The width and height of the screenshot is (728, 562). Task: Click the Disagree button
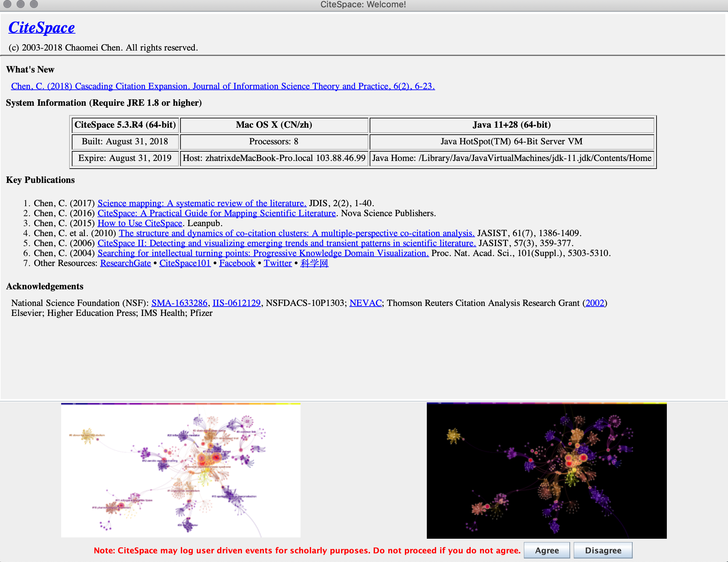click(x=603, y=550)
